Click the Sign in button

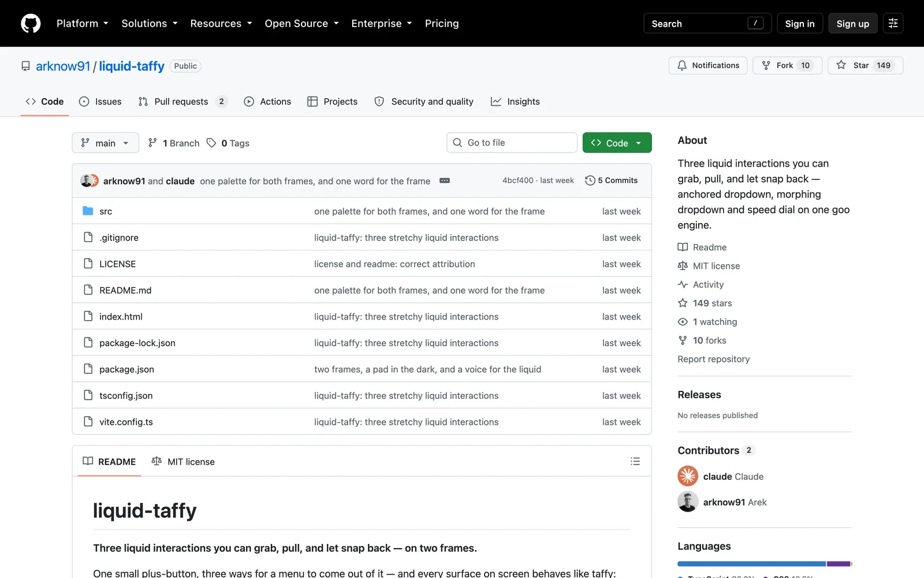[800, 24]
